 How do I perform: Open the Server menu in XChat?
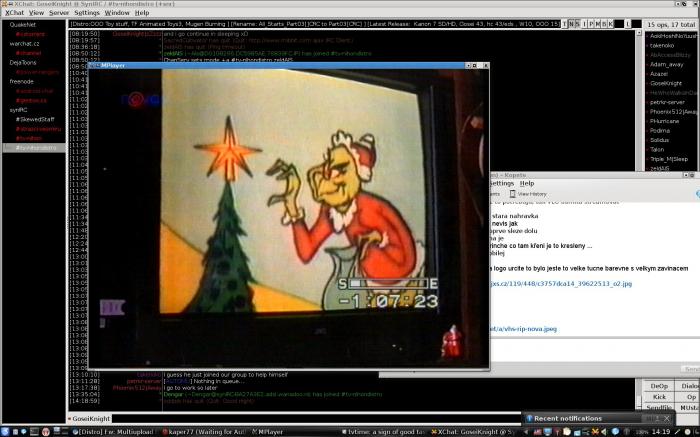[59, 13]
